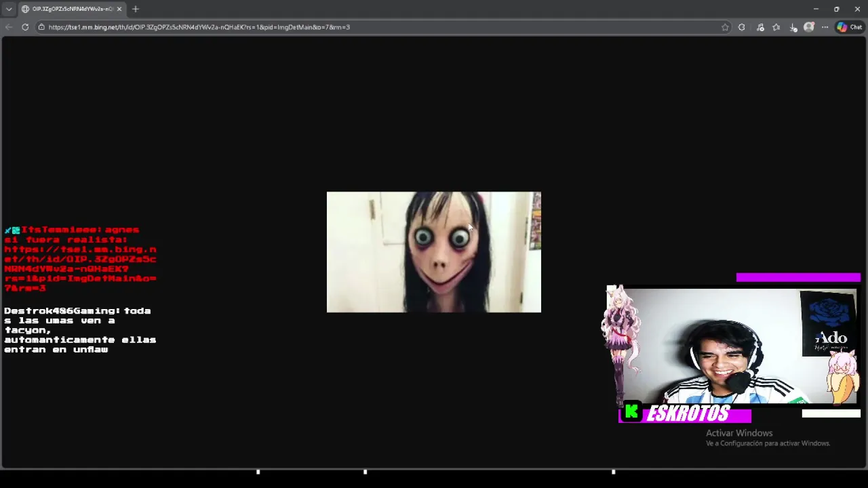Click the Ado blue rose poster
Image resolution: width=868 pixels, height=488 pixels.
(829, 323)
